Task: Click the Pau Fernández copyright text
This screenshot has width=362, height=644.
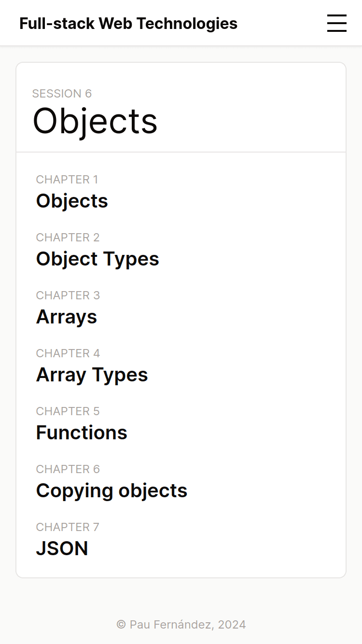Action: click(x=181, y=624)
